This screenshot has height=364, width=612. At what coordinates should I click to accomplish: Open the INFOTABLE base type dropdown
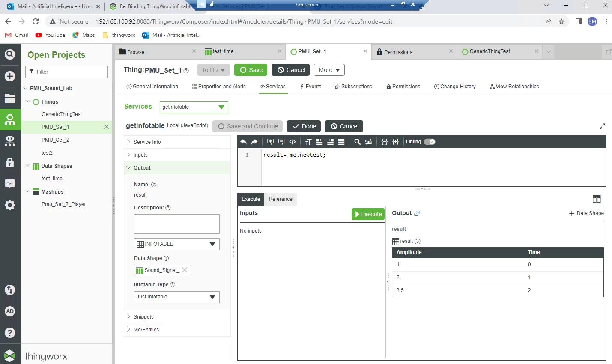tap(177, 244)
